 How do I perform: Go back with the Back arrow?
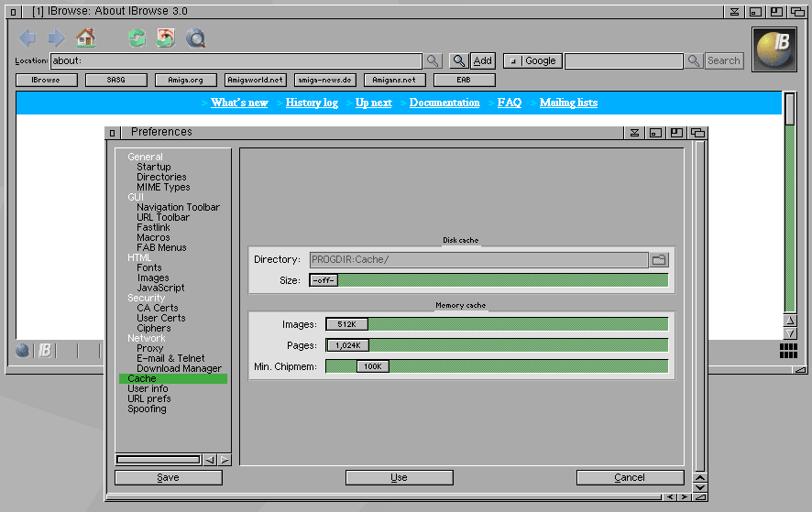tap(27, 38)
